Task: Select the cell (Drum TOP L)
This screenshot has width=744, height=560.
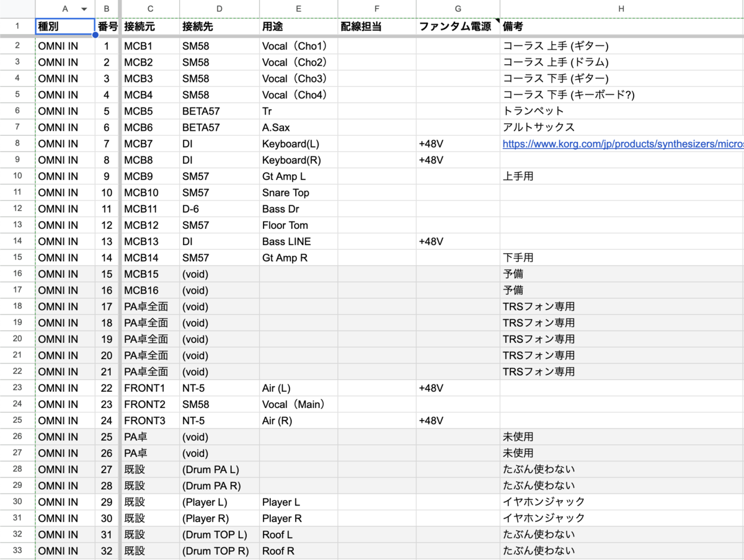Action: pos(219,535)
